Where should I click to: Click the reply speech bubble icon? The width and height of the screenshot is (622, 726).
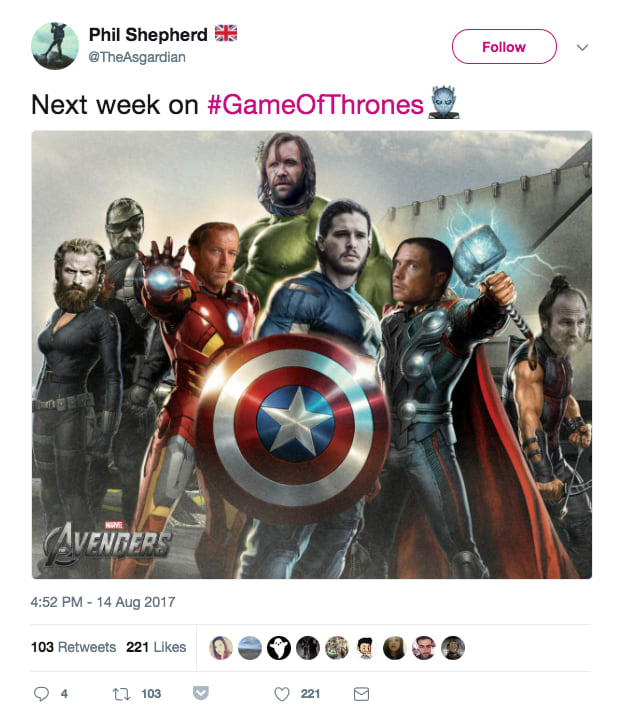(41, 694)
